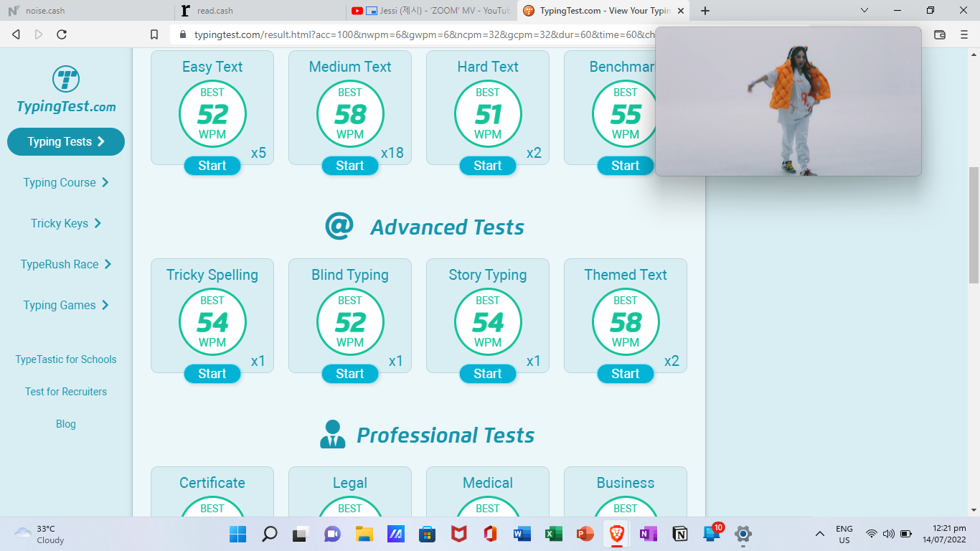Open the Windows Start menu
This screenshot has width=980, height=551.
237,534
